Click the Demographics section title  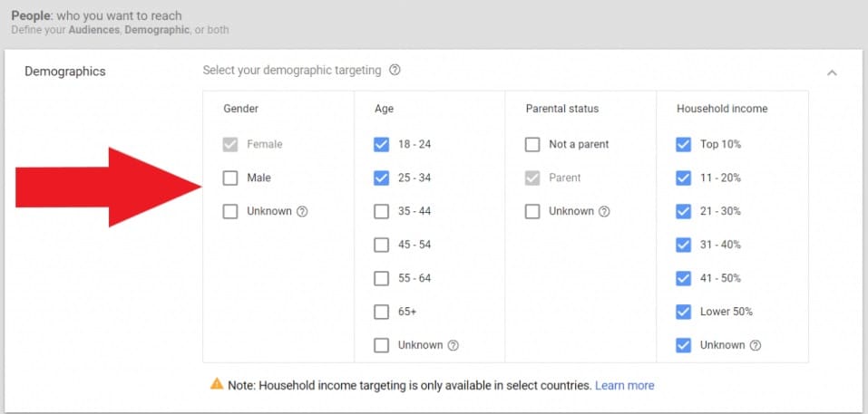[64, 72]
